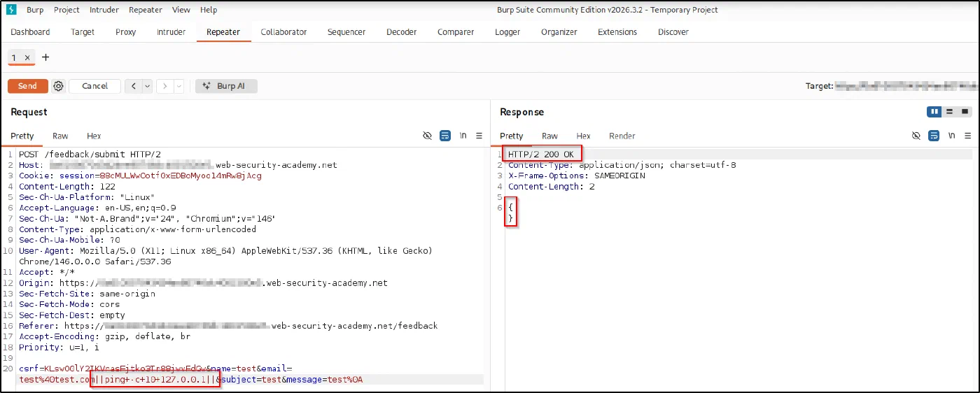This screenshot has height=393, width=980.
Task: Click the Cookie session header line
Action: click(x=140, y=176)
